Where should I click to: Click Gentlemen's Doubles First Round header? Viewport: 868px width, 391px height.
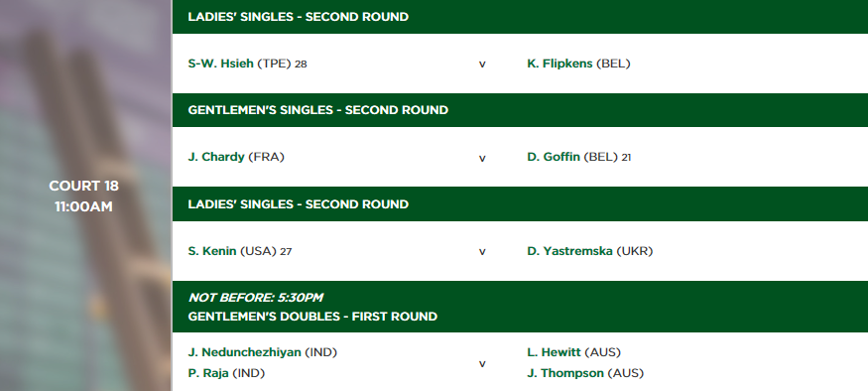click(x=312, y=317)
